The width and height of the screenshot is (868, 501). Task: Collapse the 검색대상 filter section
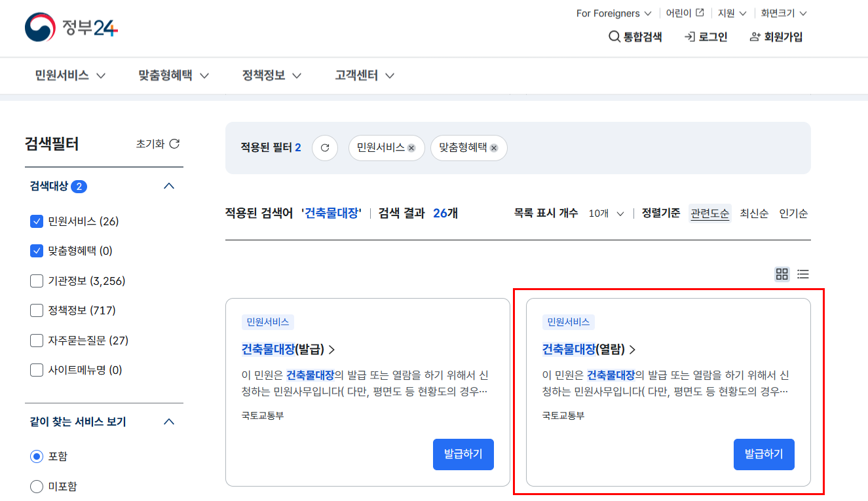point(169,185)
